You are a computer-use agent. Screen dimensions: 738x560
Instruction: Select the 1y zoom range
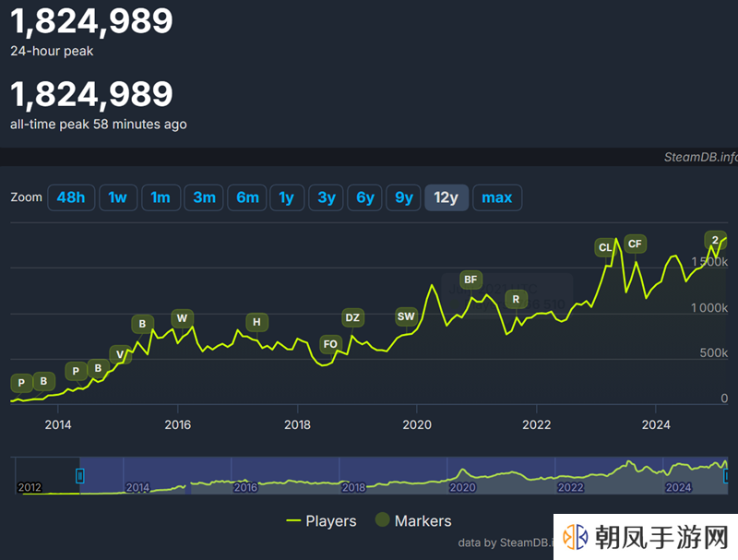coord(287,197)
